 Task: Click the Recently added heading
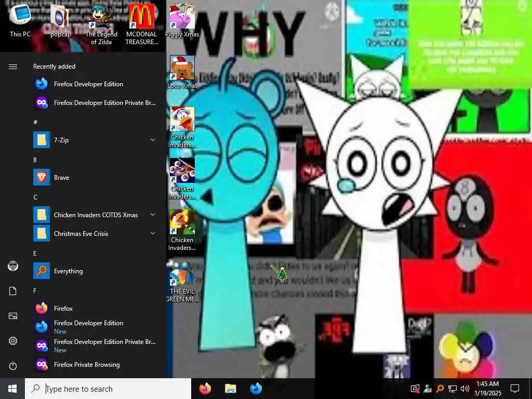tap(54, 66)
